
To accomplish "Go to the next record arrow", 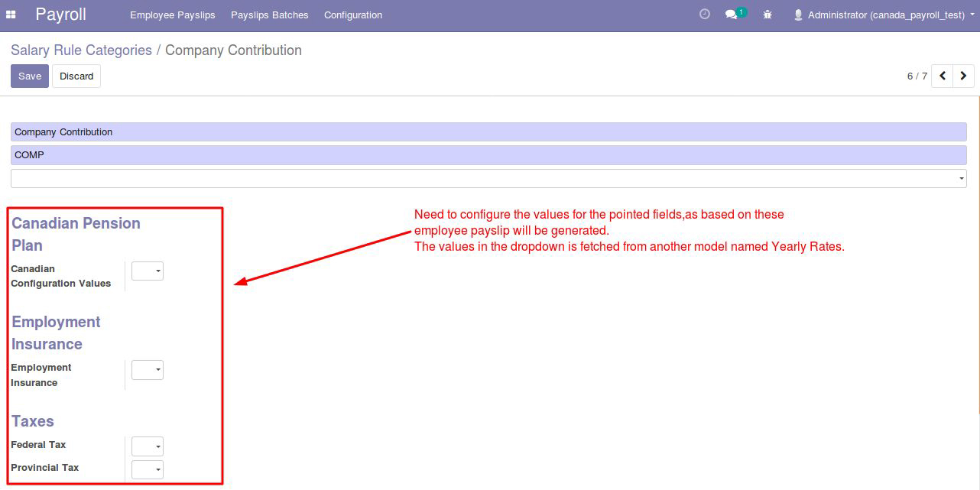I will [963, 76].
